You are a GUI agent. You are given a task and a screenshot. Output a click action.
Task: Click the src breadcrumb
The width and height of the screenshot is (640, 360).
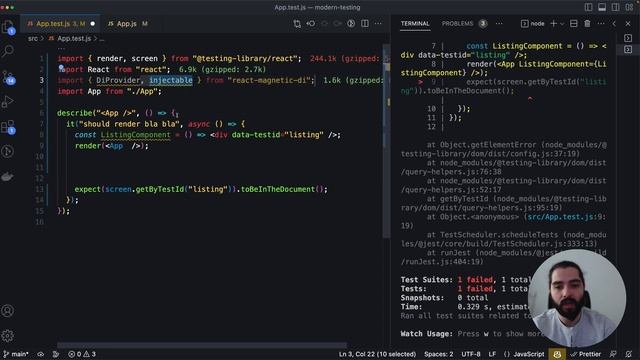tap(33, 38)
